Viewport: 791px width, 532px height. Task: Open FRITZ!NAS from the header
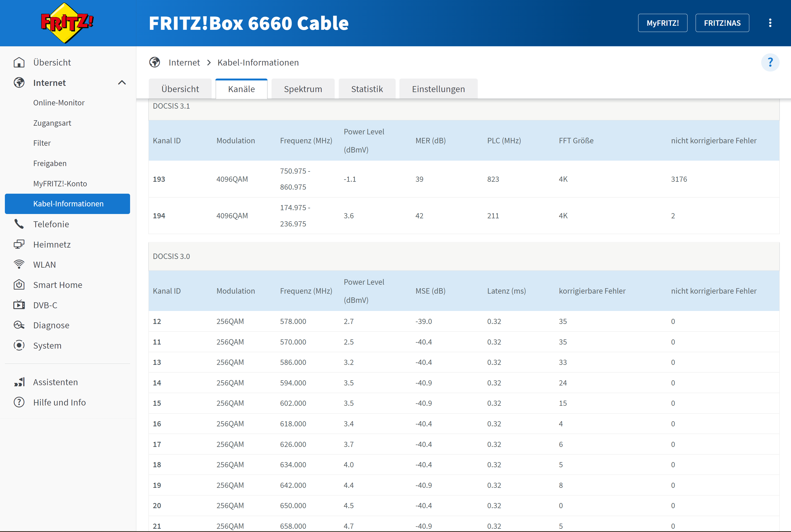[x=722, y=23]
